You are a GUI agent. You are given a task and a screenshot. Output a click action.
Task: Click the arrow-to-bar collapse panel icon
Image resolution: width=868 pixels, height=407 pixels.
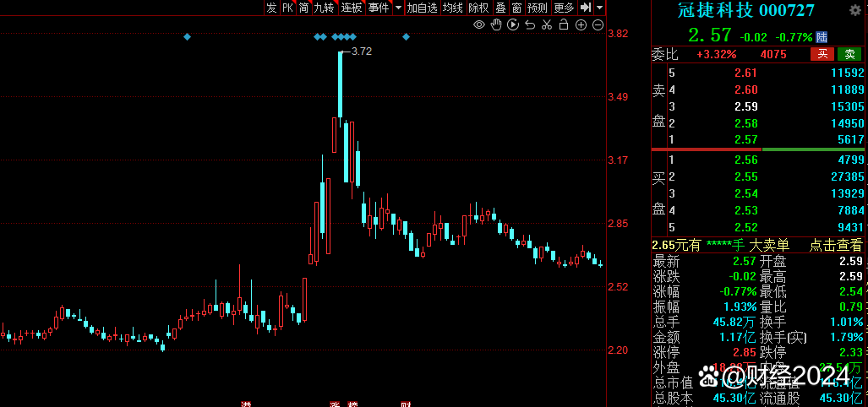(586, 8)
